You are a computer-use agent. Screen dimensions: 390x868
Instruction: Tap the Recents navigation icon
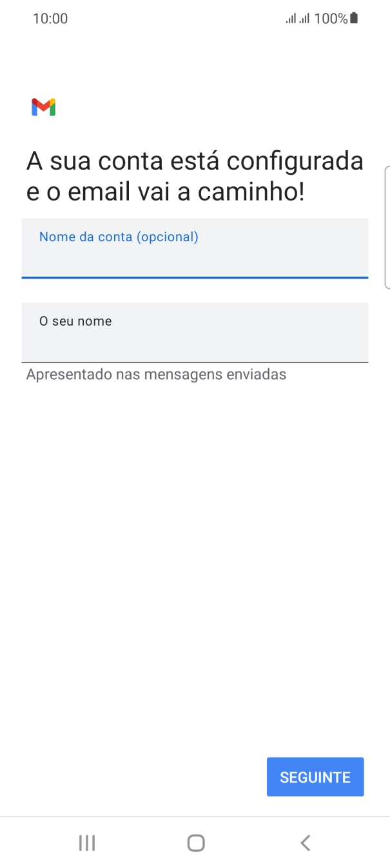point(86,842)
